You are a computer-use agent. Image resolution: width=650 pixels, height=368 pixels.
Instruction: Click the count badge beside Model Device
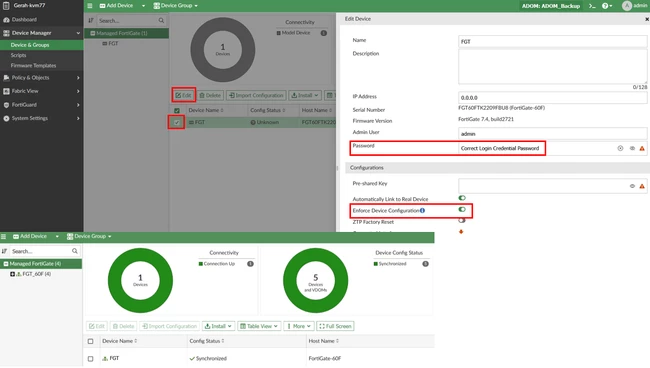pos(324,33)
